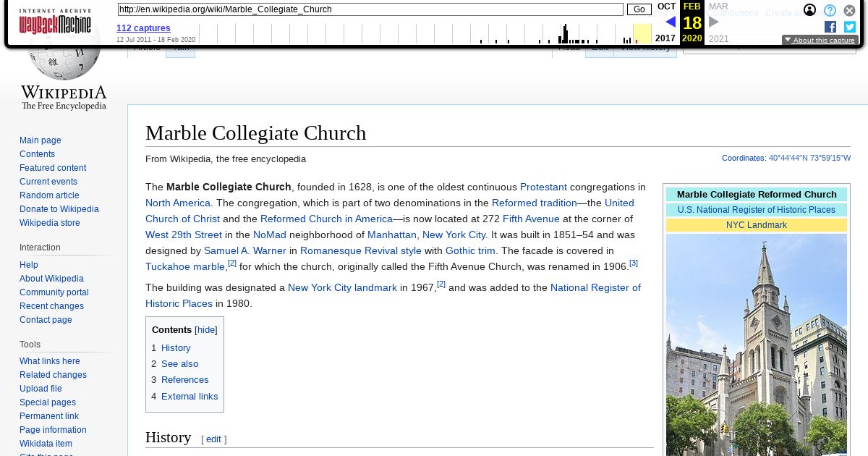Select 2017 year label in timeline
Viewport: 868px width, 456px height.
tap(665, 38)
